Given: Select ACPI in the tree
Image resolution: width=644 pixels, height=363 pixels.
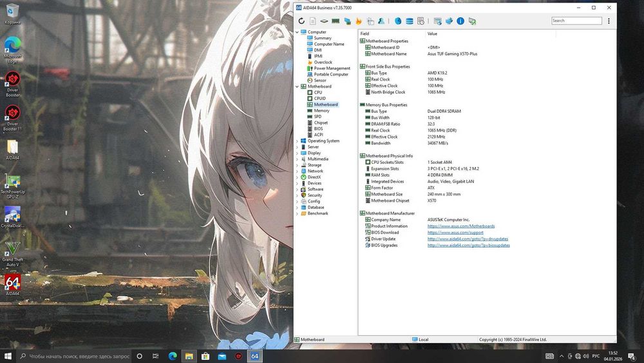Looking at the screenshot, I should (318, 135).
